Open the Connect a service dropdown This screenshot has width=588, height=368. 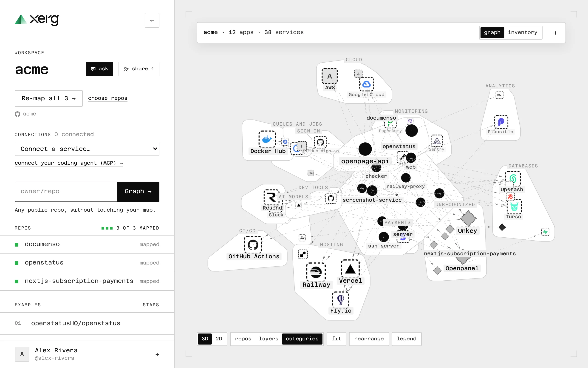click(x=87, y=149)
